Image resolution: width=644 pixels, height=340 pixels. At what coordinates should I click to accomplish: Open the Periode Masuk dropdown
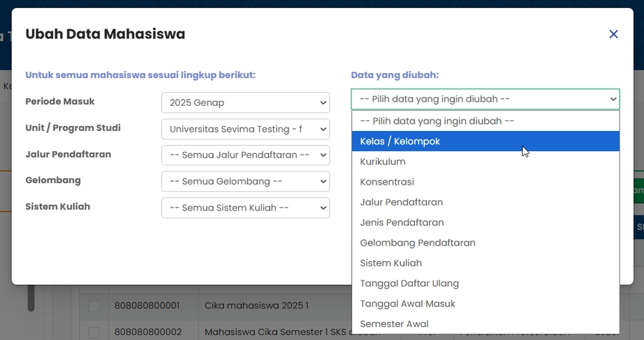click(x=245, y=102)
